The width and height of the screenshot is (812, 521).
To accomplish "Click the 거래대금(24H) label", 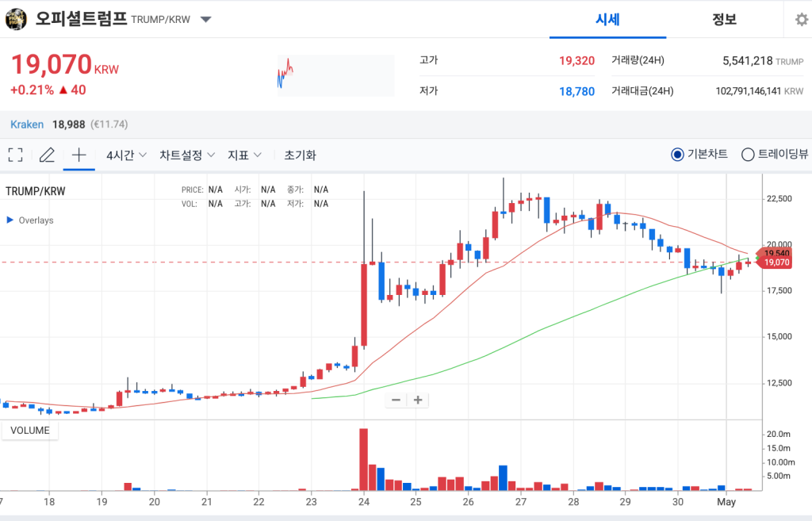I will pos(642,91).
